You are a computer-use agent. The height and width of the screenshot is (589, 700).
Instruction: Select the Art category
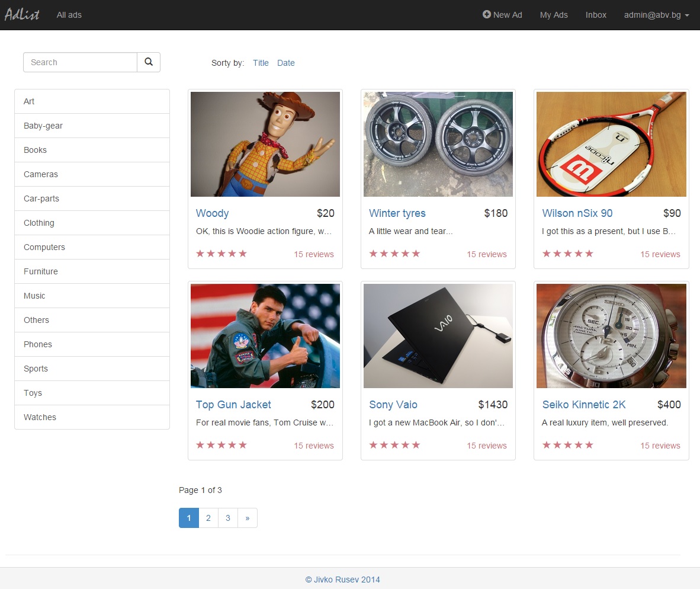point(92,101)
